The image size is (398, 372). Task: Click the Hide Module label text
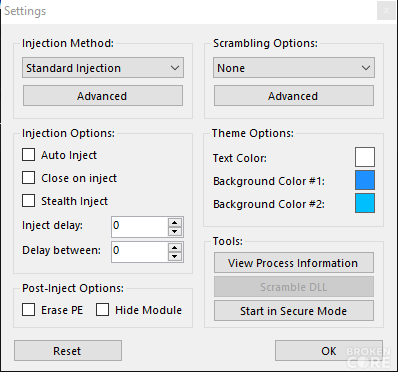148,310
